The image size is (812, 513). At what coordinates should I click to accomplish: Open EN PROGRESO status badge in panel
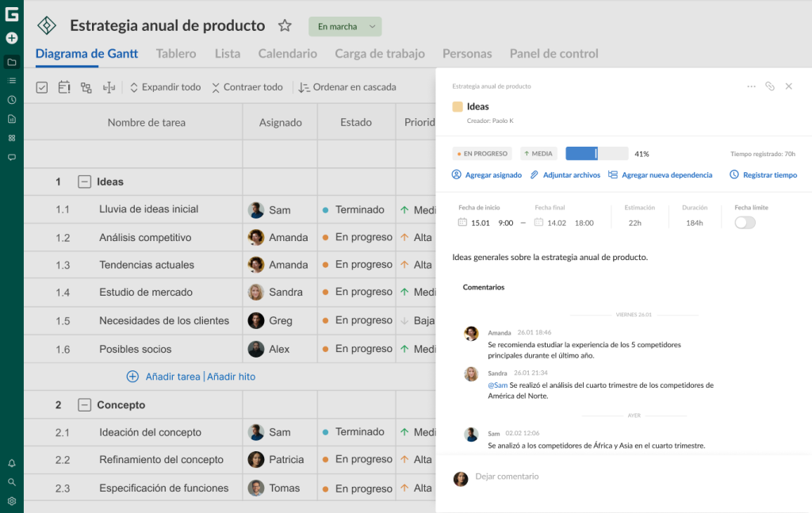coord(482,154)
